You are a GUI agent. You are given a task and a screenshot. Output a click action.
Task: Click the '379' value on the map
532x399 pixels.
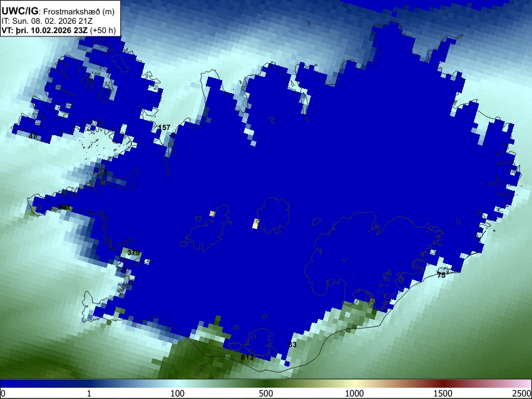click(x=133, y=253)
